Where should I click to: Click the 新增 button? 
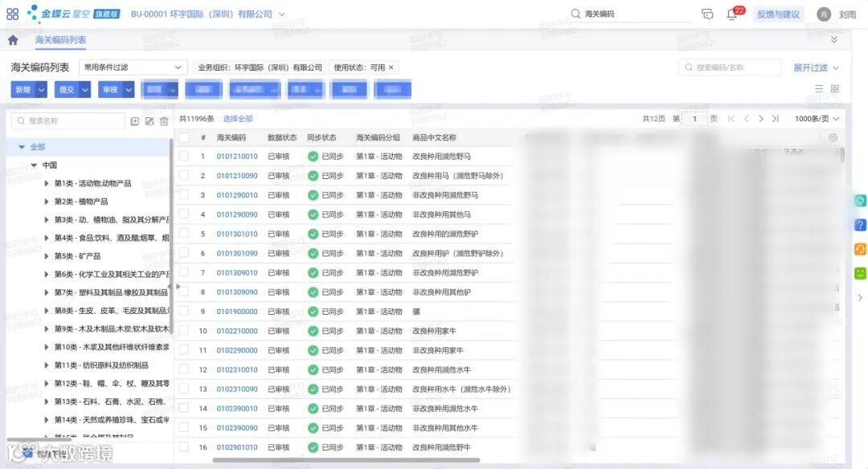[23, 89]
